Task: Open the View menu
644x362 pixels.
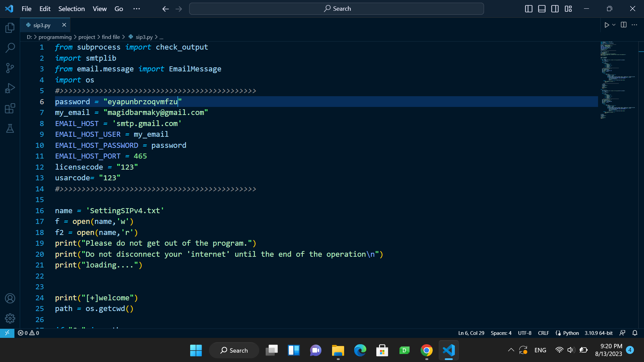Action: point(99,9)
